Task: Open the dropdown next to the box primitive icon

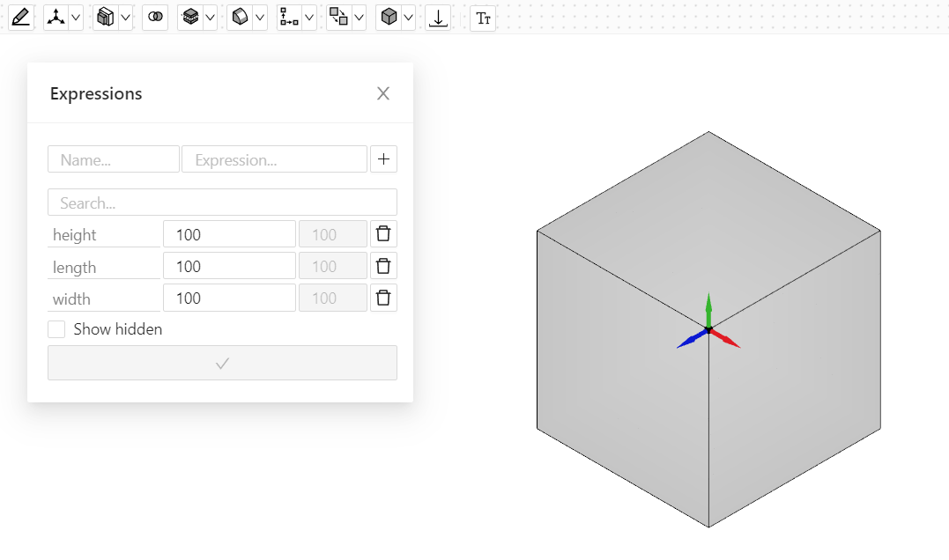Action: (x=125, y=17)
